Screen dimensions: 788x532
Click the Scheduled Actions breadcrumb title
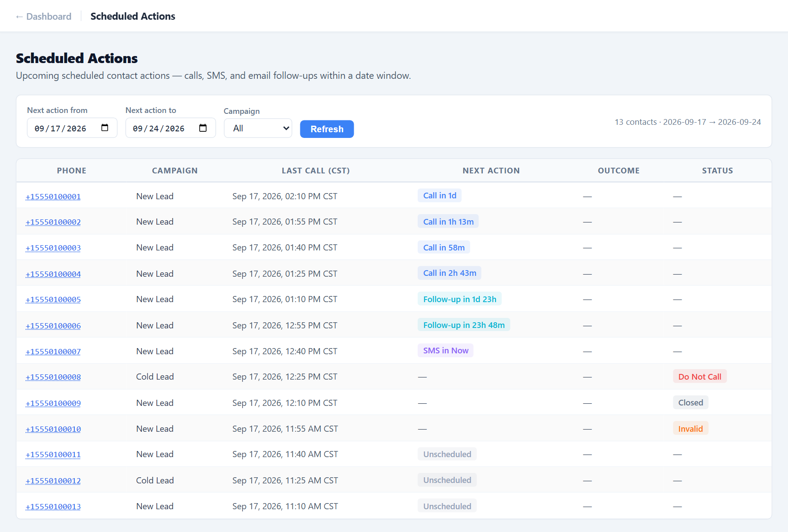coord(133,16)
